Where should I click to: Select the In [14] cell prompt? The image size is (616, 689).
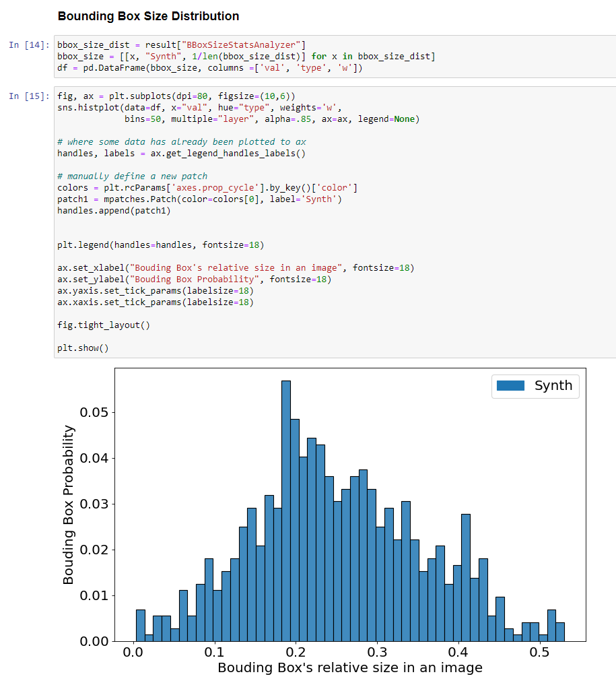point(29,45)
